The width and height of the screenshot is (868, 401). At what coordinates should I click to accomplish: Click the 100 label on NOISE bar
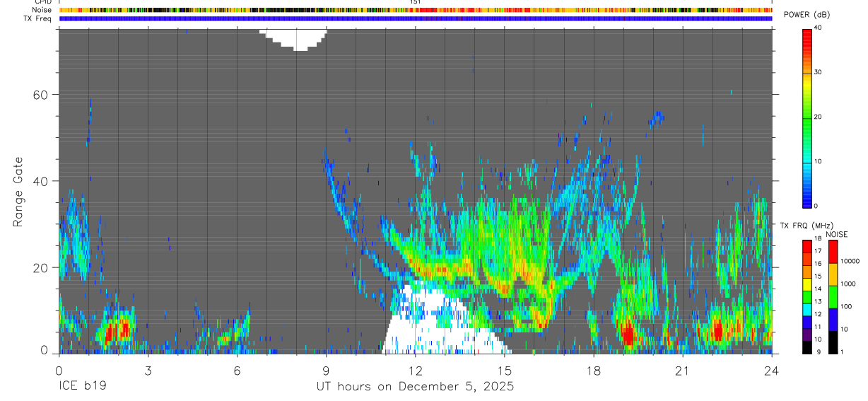tap(846, 306)
